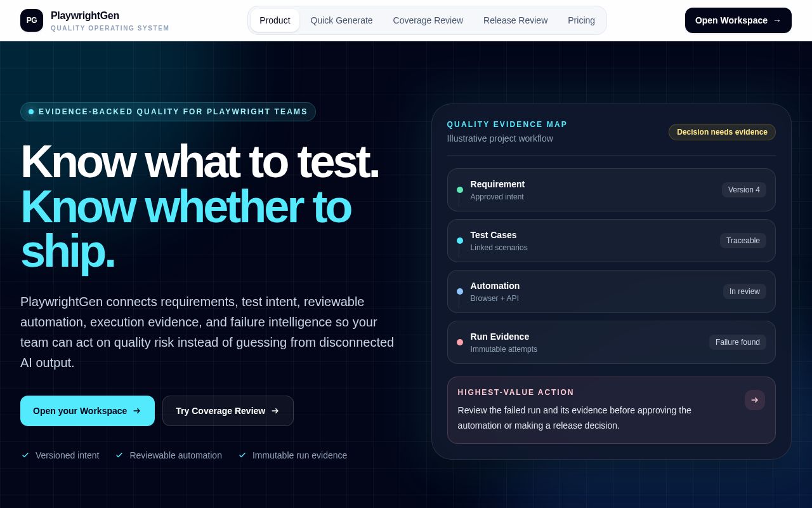Go to Pricing nav item
The width and height of the screenshot is (812, 508).
pyautogui.click(x=581, y=20)
